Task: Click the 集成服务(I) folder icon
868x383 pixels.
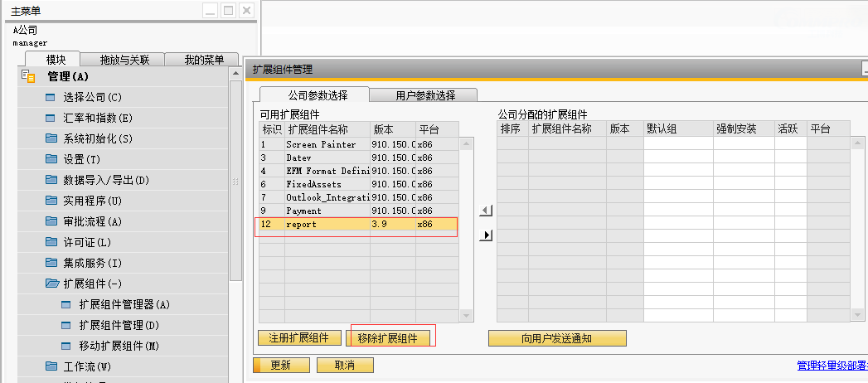Action: pyautogui.click(x=51, y=262)
